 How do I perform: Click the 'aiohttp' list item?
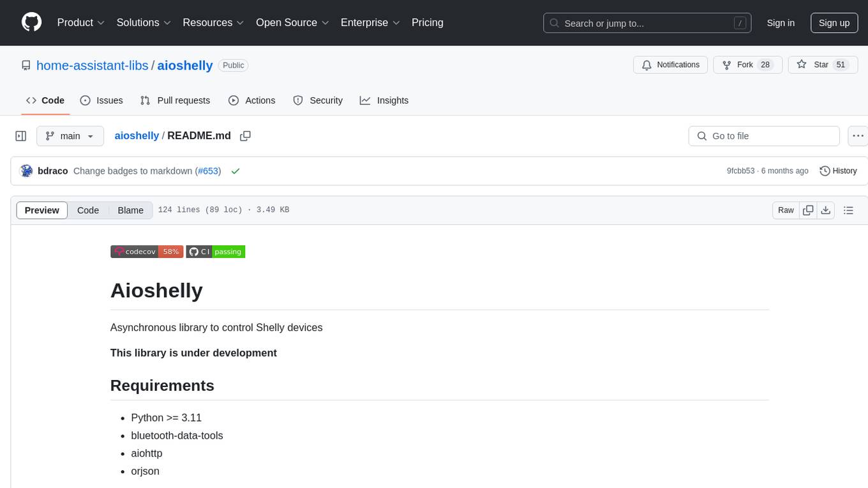tap(147, 454)
